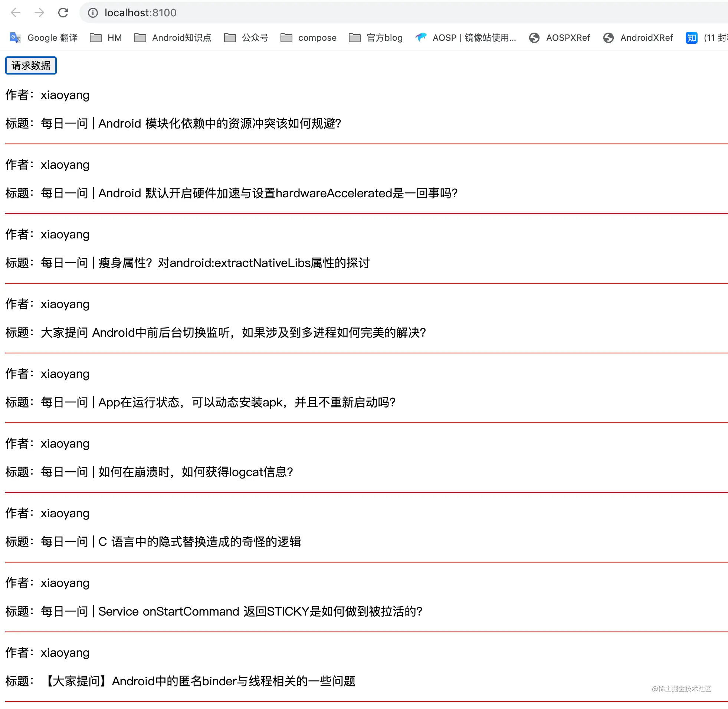
Task: Open the HM bookmarks folder
Action: click(x=106, y=37)
